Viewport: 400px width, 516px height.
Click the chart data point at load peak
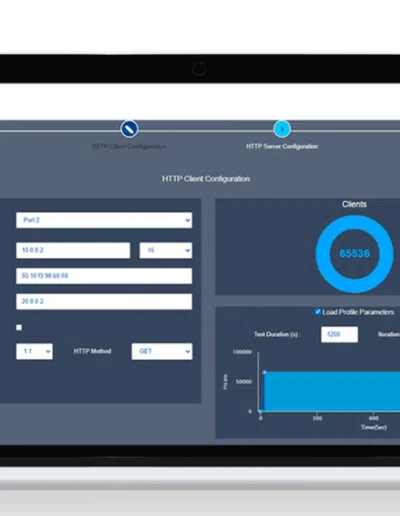click(x=264, y=372)
